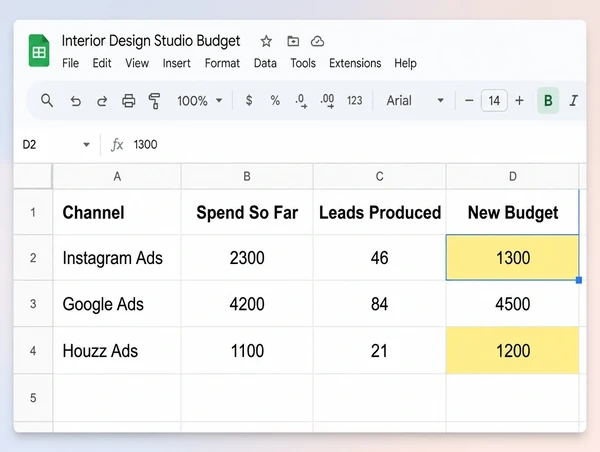Image resolution: width=600 pixels, height=452 pixels.
Task: Expand the name box dropdown arrow
Action: click(86, 145)
